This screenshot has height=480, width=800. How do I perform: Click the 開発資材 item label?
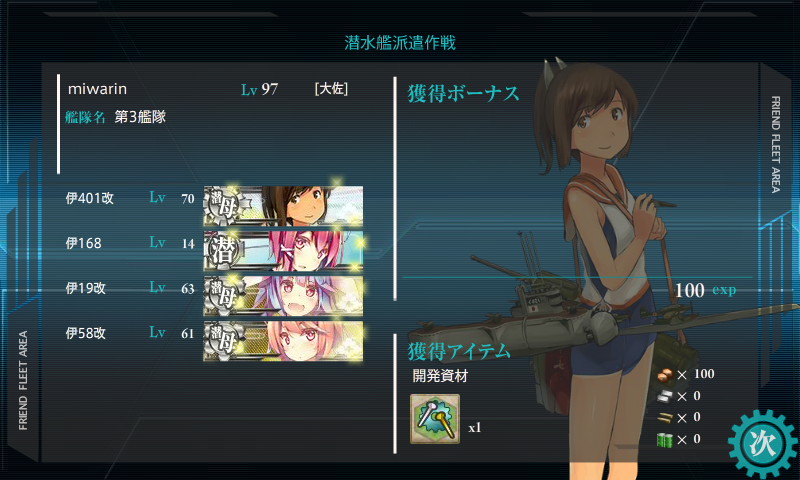tap(440, 376)
